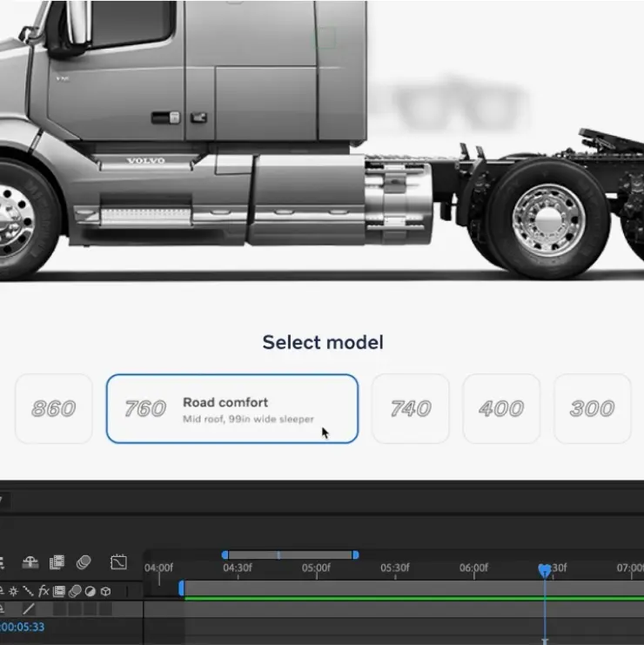Toggle the layer's 3D layer switch box
The image size is (644, 645).
tap(105, 608)
